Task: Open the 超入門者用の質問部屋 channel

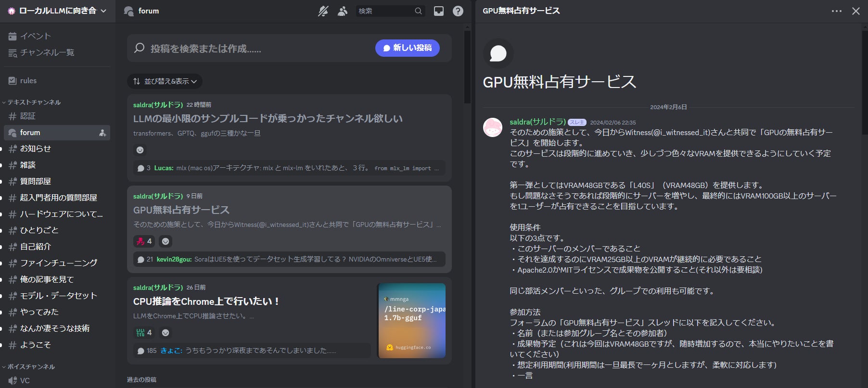Action: point(57,198)
